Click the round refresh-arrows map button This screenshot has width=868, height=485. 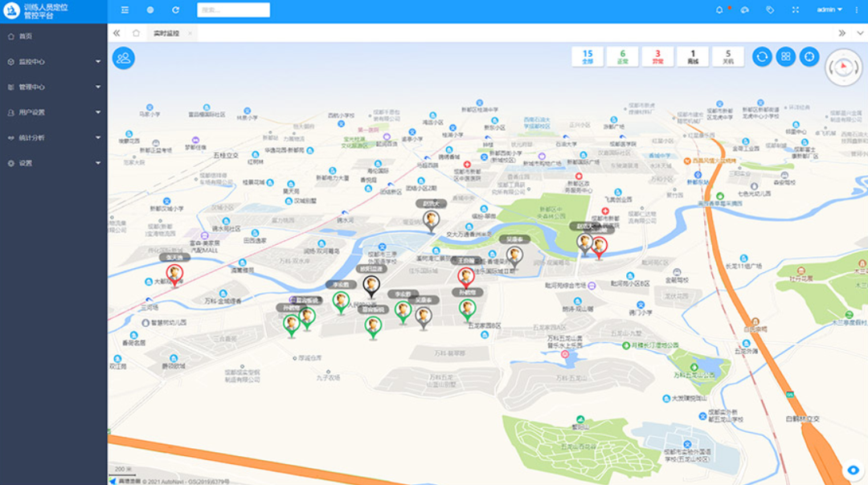(762, 56)
